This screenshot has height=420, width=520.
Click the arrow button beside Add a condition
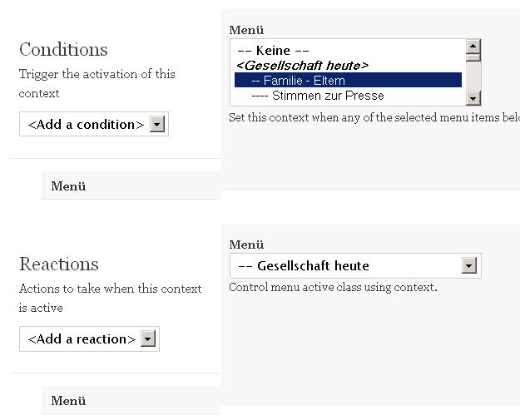(x=158, y=125)
